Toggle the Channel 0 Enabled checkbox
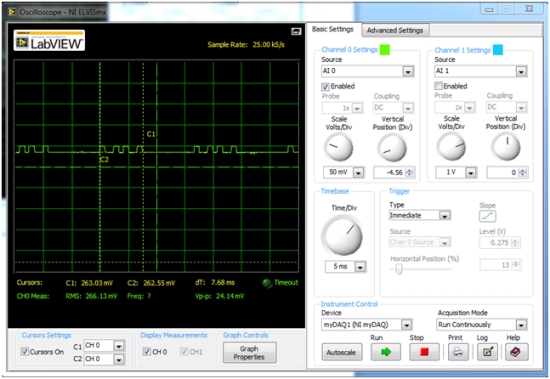Viewport: 550px width, 379px height. point(326,86)
